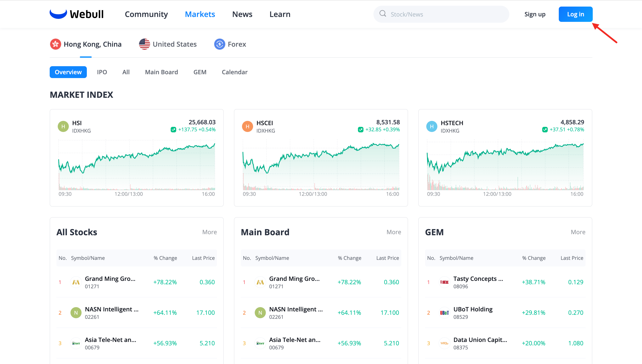Click the Data Union Capital logo

(x=444, y=343)
